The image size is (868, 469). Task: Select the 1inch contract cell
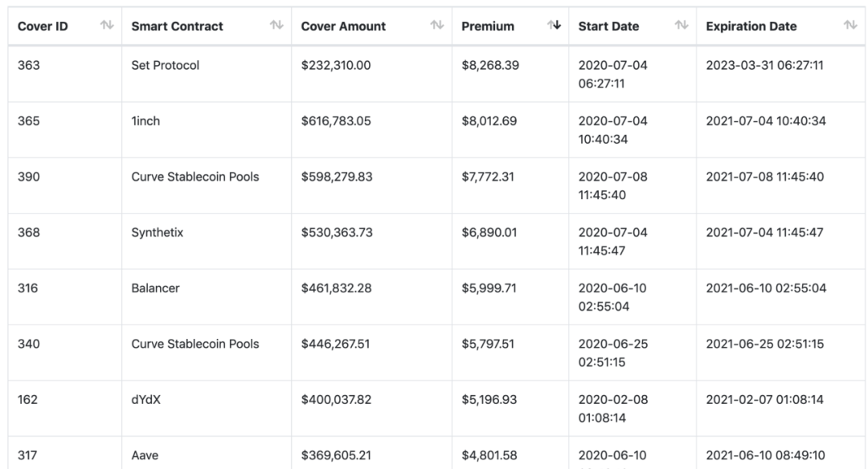pos(145,121)
